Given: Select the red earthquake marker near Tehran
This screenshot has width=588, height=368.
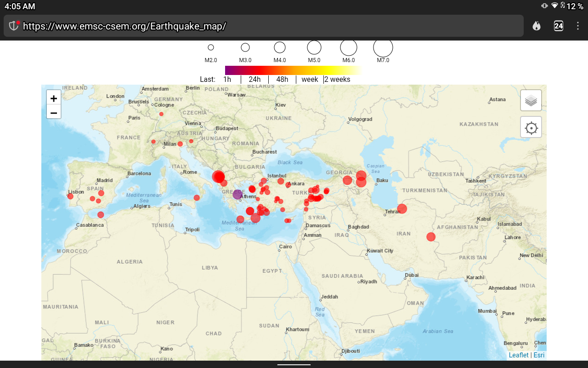Looking at the screenshot, I should [402, 209].
